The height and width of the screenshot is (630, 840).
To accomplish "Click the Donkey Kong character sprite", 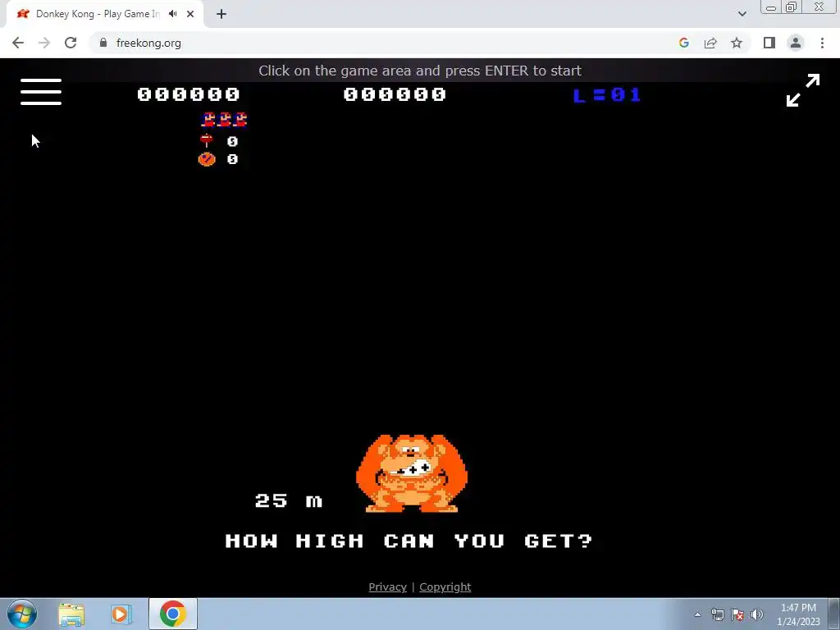I will click(x=412, y=473).
